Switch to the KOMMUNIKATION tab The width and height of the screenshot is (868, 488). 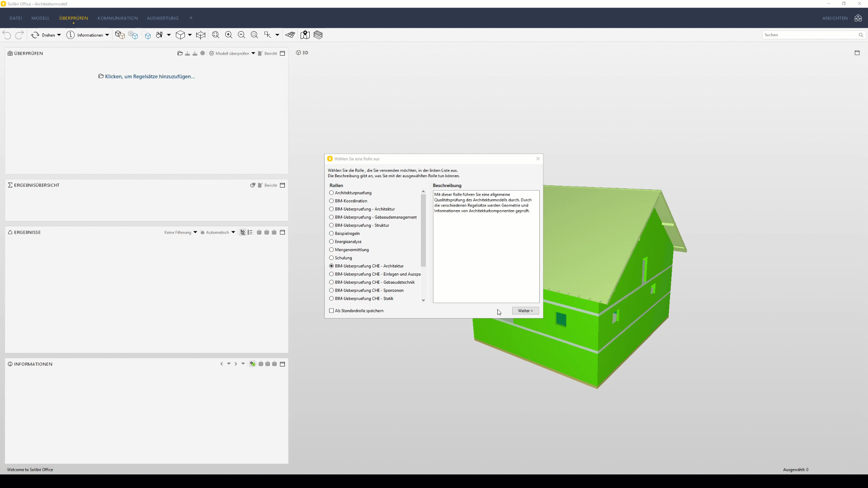click(x=118, y=18)
